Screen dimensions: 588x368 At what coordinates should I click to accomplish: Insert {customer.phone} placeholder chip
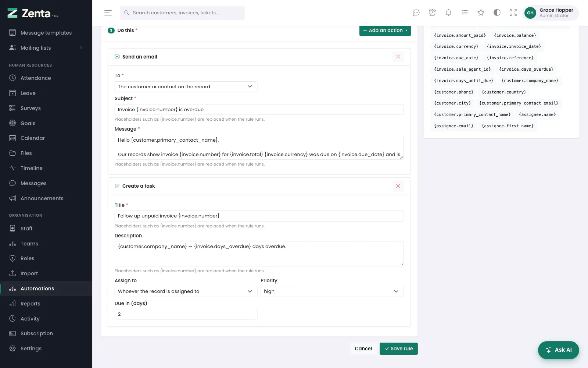[453, 92]
